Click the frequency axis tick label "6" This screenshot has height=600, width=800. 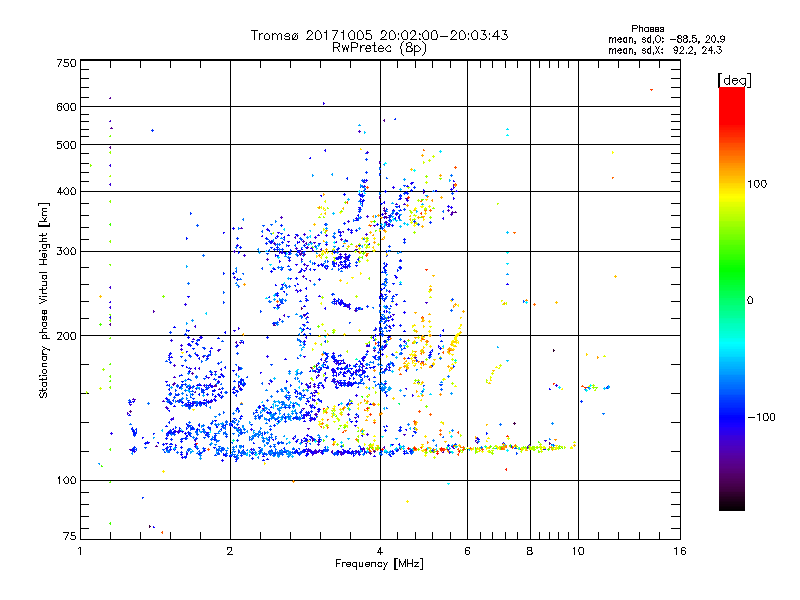point(467,551)
